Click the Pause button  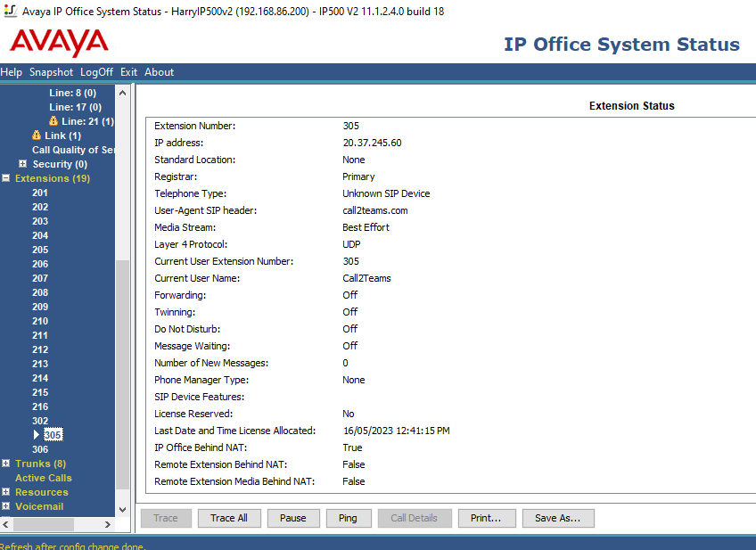coord(293,518)
